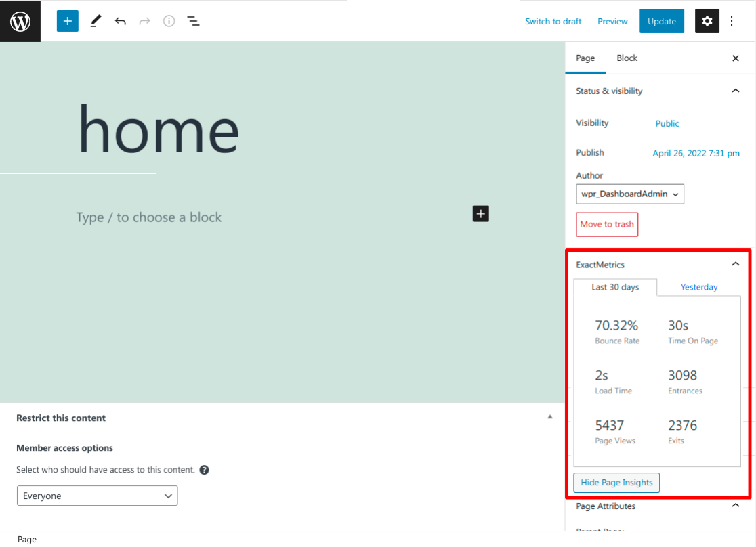Redo the last change
Image resolution: width=756 pixels, height=547 pixels.
coord(145,21)
